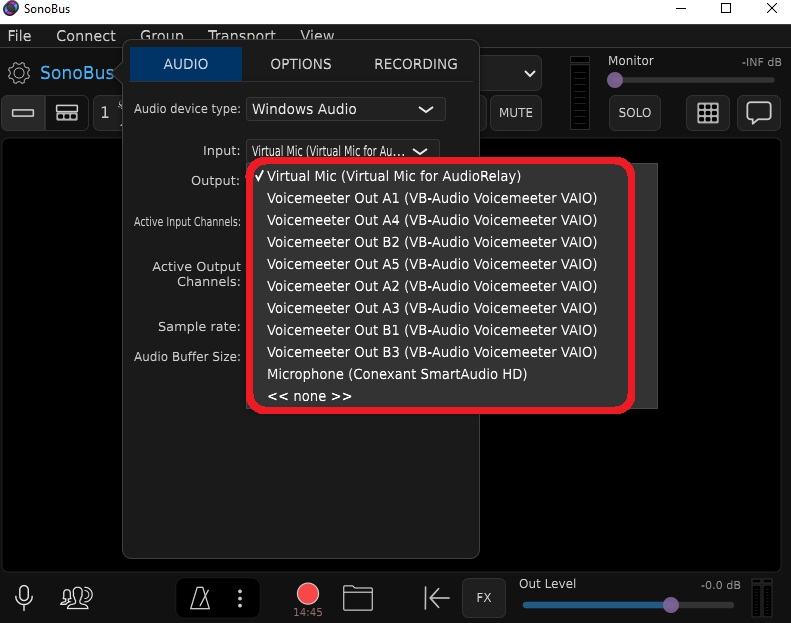Open the recordings folder icon
Image resolution: width=791 pixels, height=623 pixels.
[358, 598]
